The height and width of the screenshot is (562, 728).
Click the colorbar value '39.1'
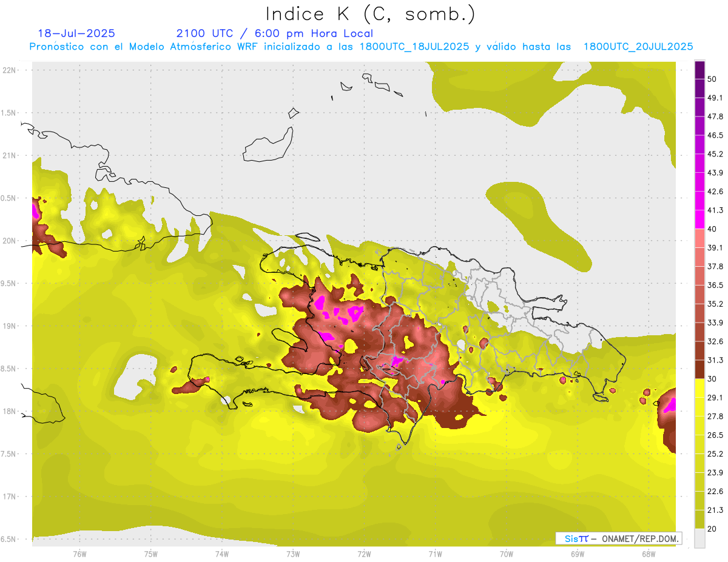[715, 248]
